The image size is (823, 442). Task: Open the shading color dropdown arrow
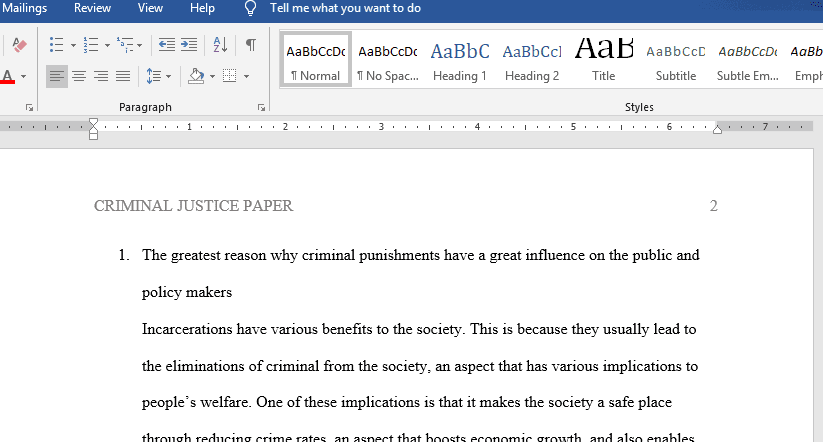pyautogui.click(x=213, y=77)
